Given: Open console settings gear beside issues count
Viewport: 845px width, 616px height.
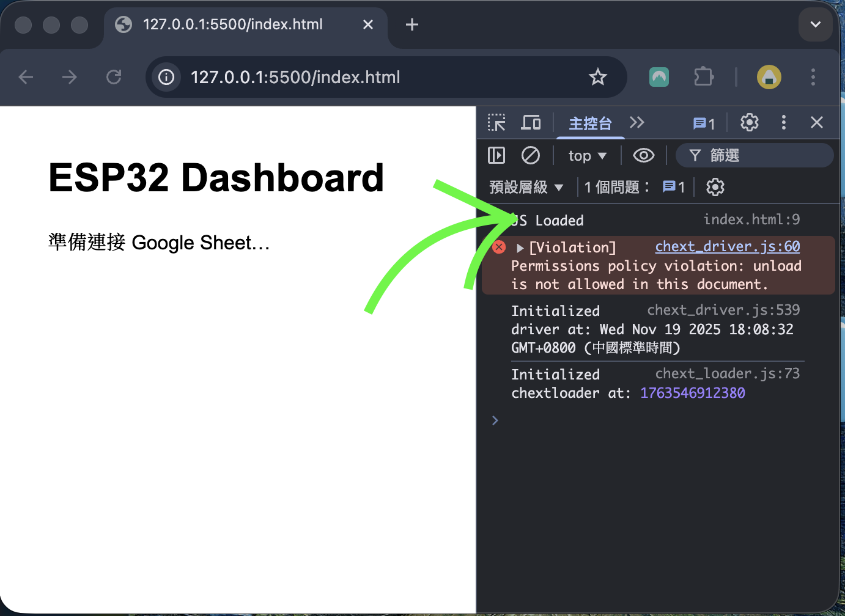Looking at the screenshot, I should pyautogui.click(x=715, y=187).
